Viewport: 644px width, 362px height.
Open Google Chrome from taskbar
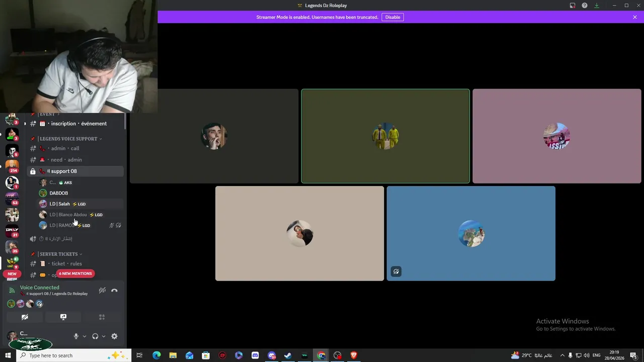pos(321,355)
